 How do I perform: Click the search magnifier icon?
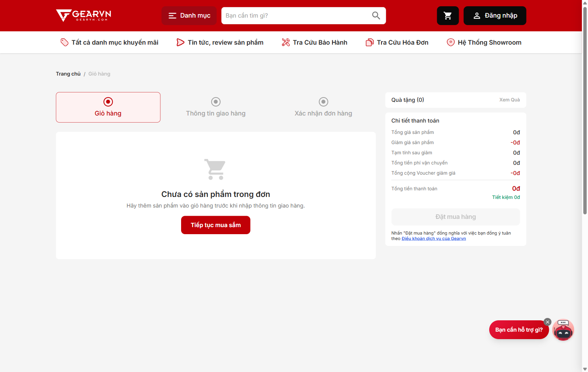click(376, 16)
